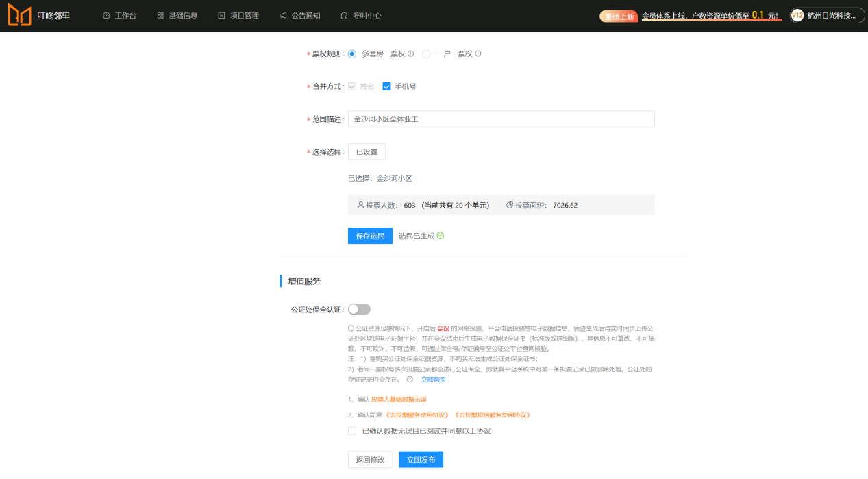Click the 保存选民 button
Image resolution: width=868 pixels, height=479 pixels.
coord(370,236)
